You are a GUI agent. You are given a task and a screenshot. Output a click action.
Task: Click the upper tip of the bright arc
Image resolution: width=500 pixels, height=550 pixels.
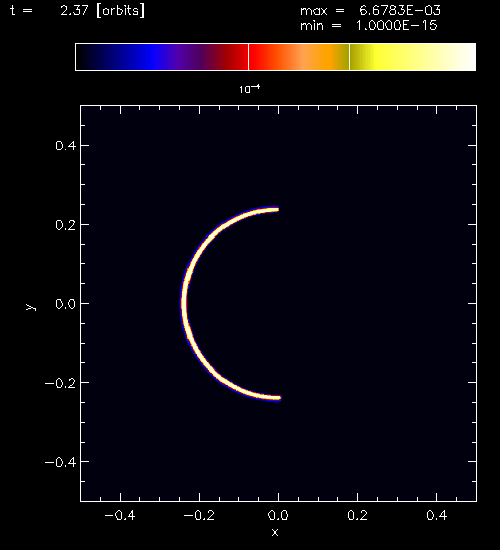(x=277, y=209)
